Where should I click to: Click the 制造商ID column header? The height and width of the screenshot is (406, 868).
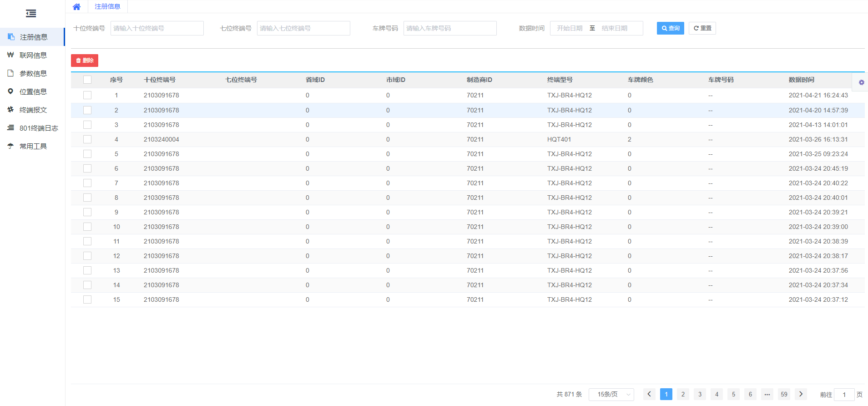479,80
